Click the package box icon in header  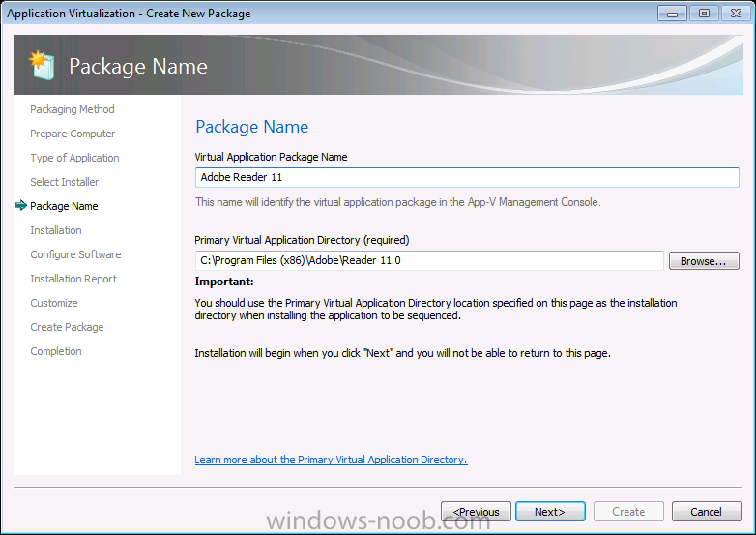(x=42, y=65)
